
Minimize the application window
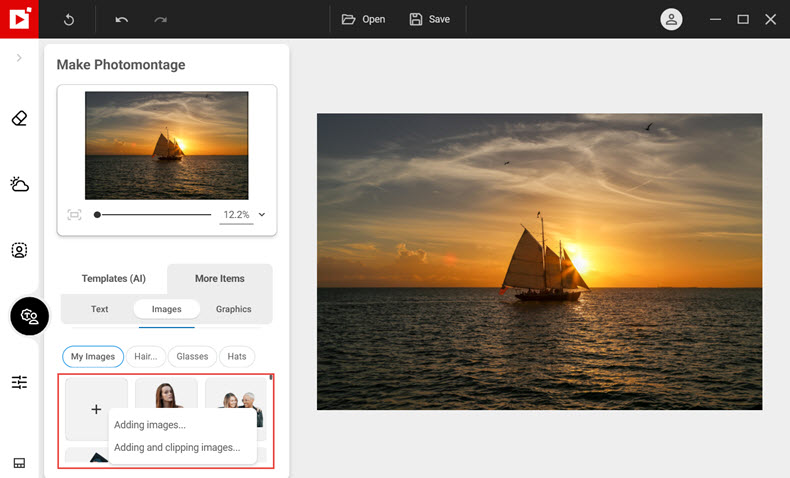click(x=715, y=19)
